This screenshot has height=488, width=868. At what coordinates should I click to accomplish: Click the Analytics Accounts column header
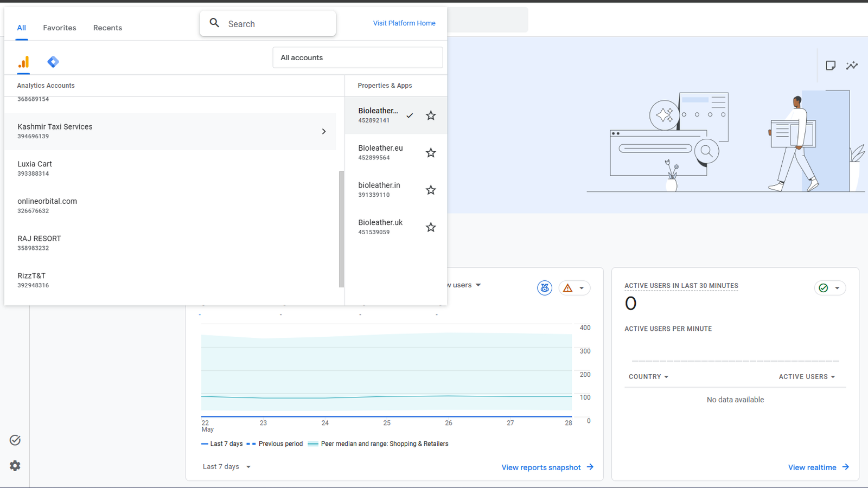(46, 86)
